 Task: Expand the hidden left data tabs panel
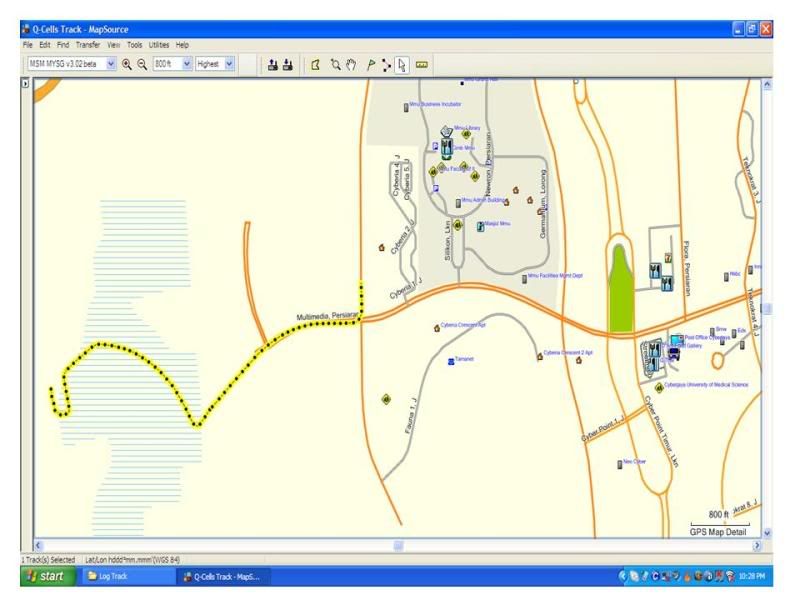[x=25, y=83]
